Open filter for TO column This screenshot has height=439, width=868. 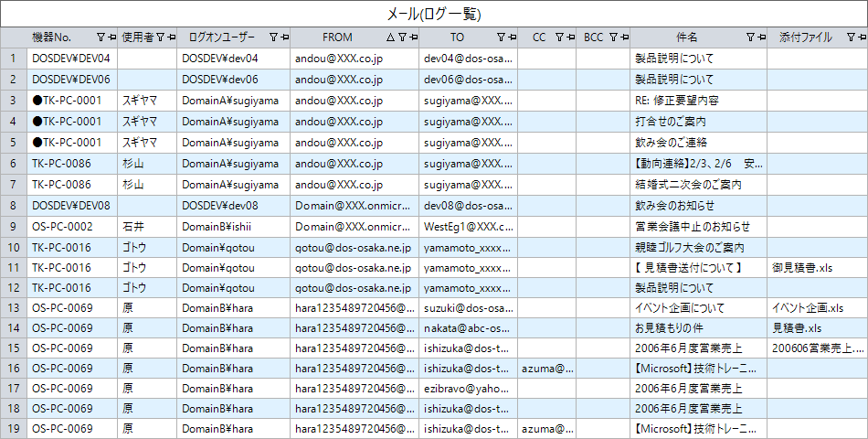tap(501, 37)
